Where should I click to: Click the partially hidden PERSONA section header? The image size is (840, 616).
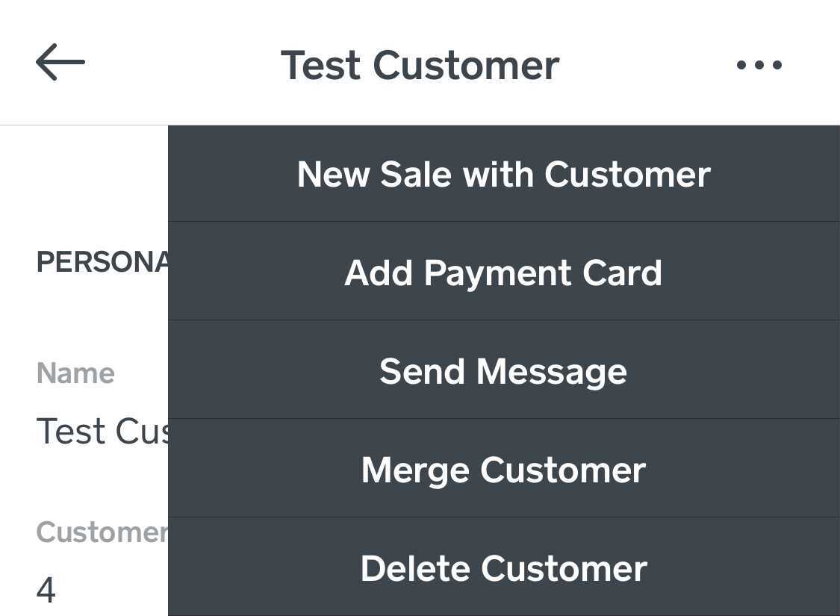[x=102, y=262]
